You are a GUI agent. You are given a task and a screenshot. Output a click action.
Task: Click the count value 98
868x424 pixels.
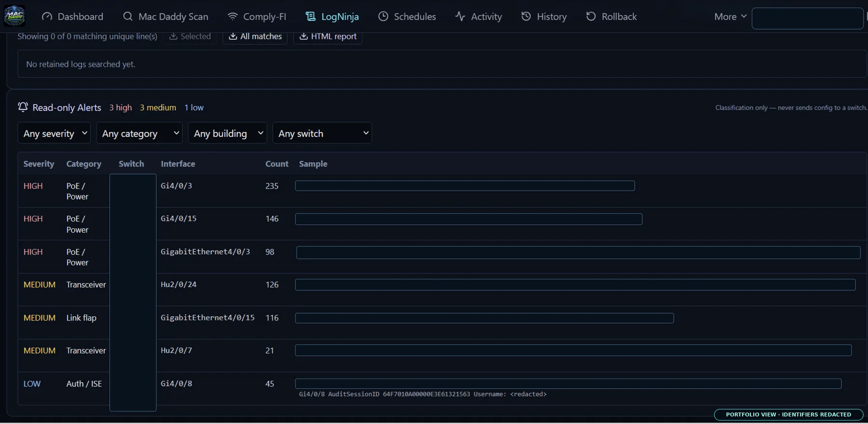pyautogui.click(x=270, y=252)
